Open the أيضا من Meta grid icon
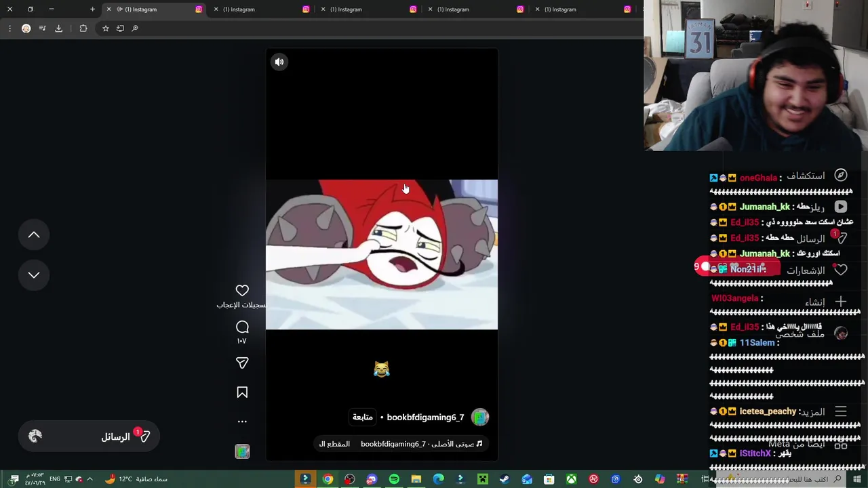This screenshot has width=868, height=488. click(841, 445)
